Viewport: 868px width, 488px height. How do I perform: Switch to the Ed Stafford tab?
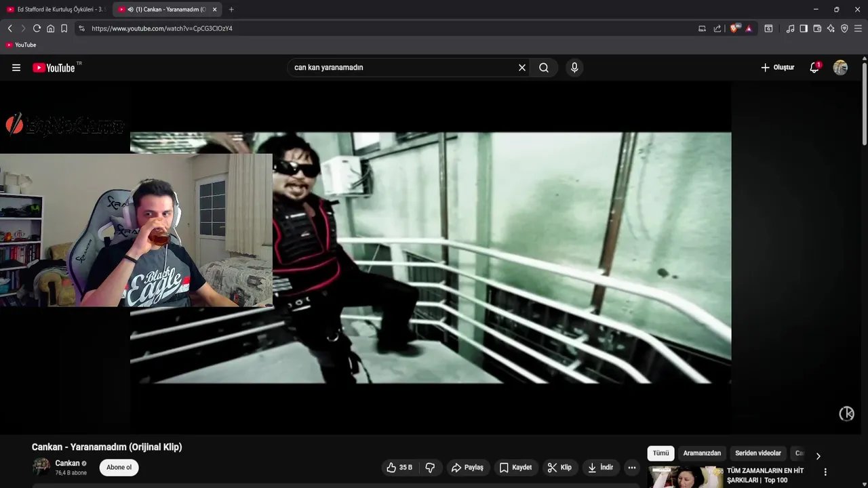(56, 9)
